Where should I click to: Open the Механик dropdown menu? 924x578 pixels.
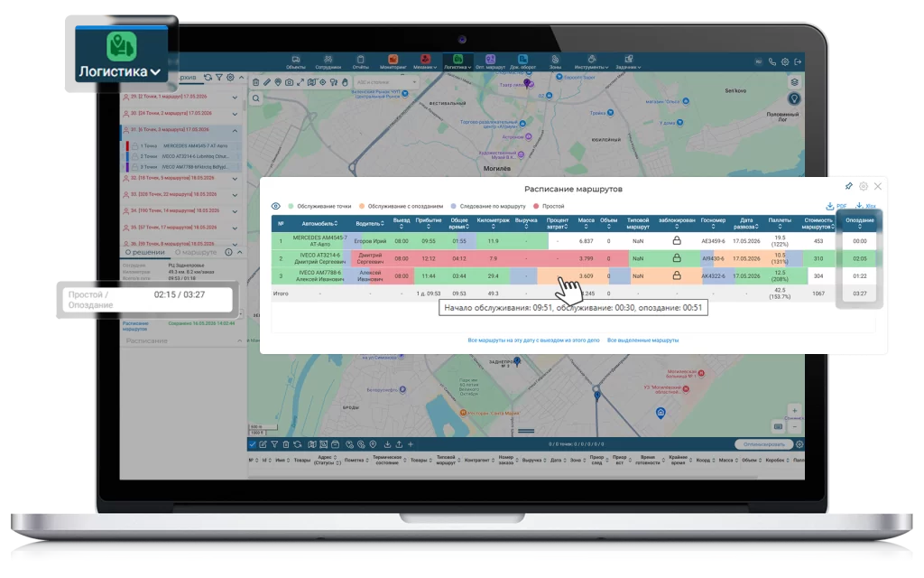pyautogui.click(x=425, y=62)
